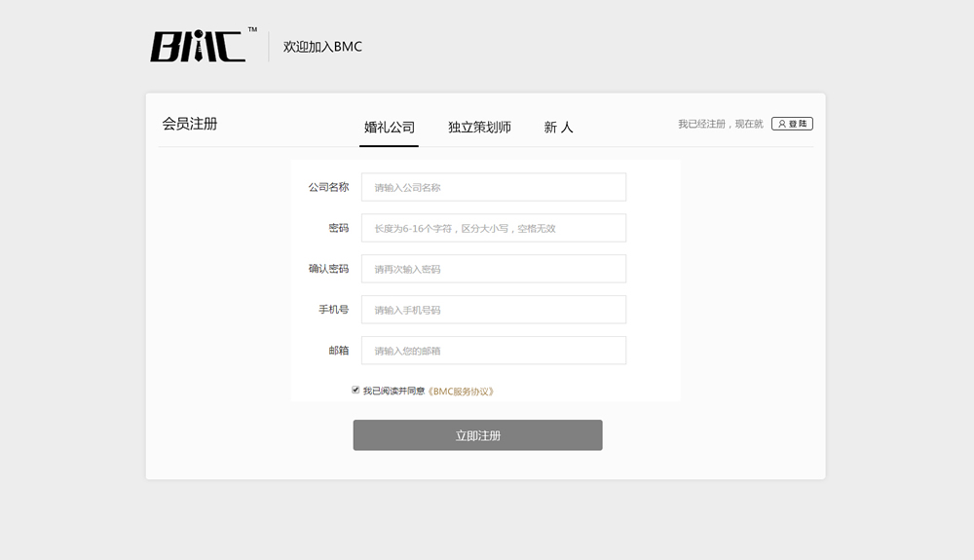Click the user icon in the 登陆 button
Viewport: 974px width, 560px height.
point(781,125)
